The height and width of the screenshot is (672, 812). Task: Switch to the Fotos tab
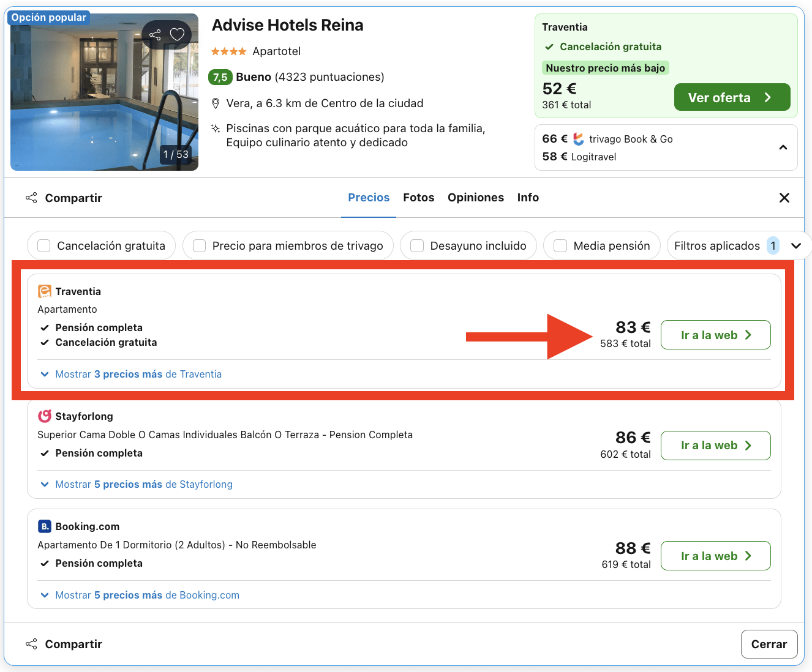point(418,197)
